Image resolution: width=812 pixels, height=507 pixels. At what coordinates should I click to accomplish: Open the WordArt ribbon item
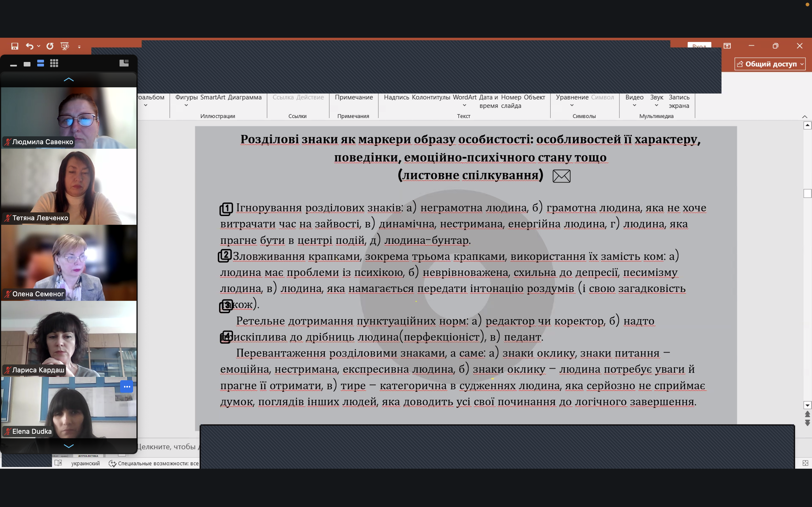[x=464, y=97]
